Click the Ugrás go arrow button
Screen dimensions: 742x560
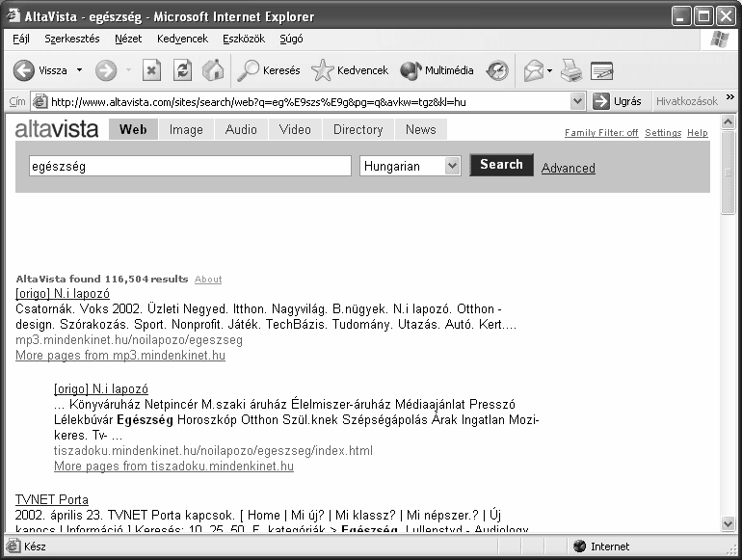[x=617, y=101]
